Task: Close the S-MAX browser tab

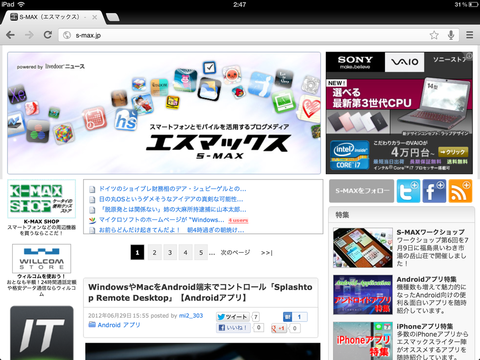Action: 95,17
